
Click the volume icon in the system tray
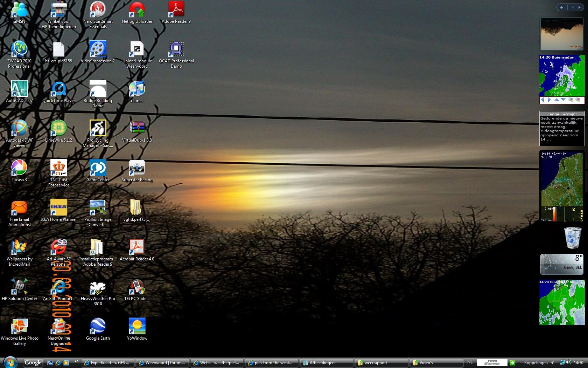(568, 362)
